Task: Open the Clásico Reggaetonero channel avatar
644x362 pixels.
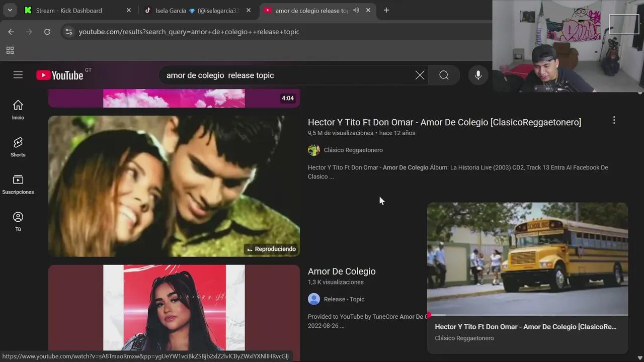Action: 314,150
